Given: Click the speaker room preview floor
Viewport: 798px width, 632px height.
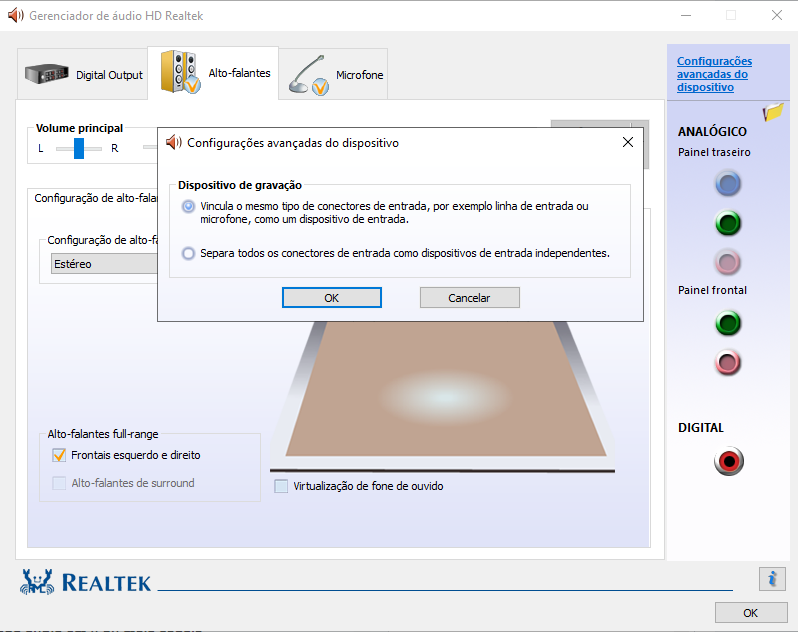Looking at the screenshot, I should (445, 389).
